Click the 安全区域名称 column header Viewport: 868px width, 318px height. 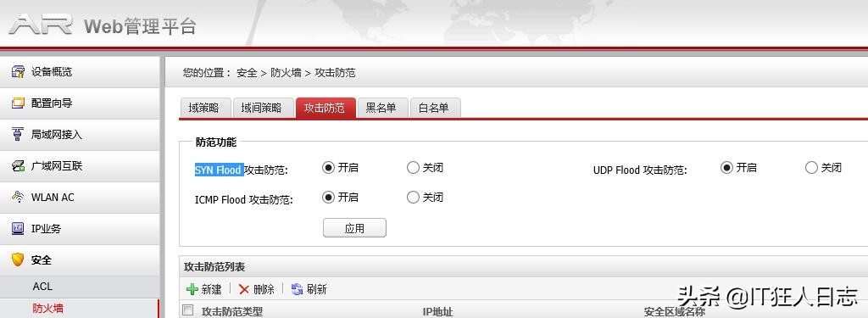[674, 312]
